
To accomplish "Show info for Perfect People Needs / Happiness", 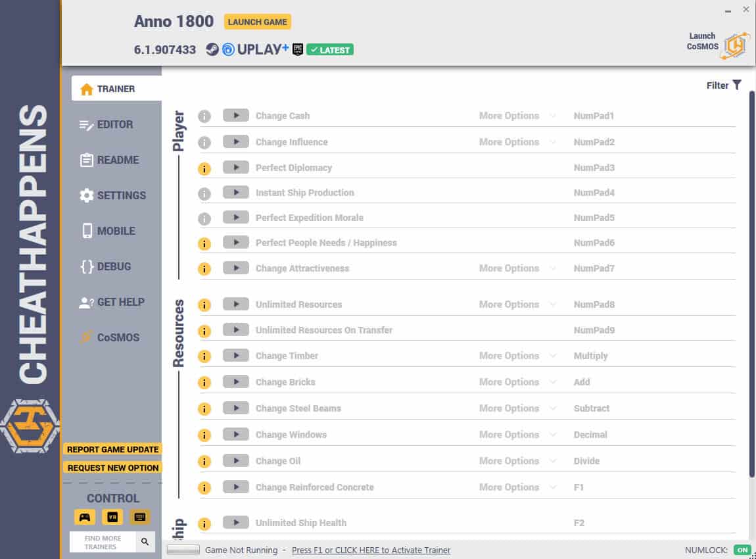I will coord(204,243).
